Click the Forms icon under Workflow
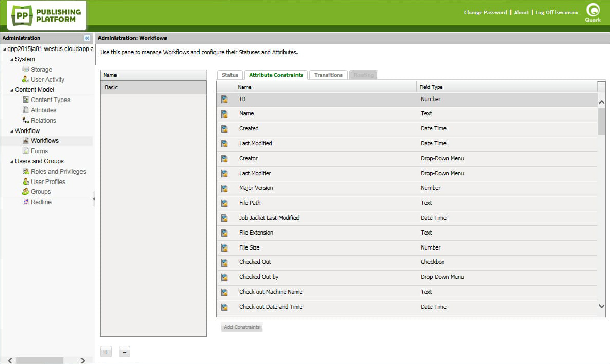 point(26,151)
